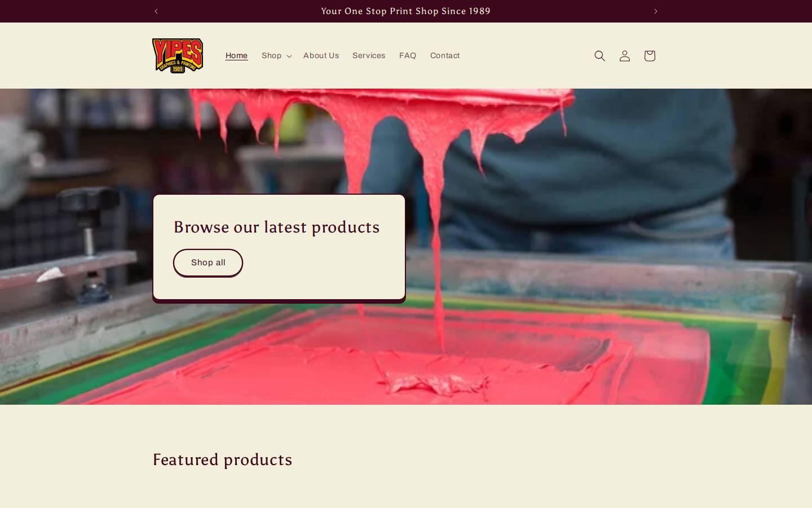Screen dimensions: 812x508
Task: Show the next announcement arrow
Action: 655,11
